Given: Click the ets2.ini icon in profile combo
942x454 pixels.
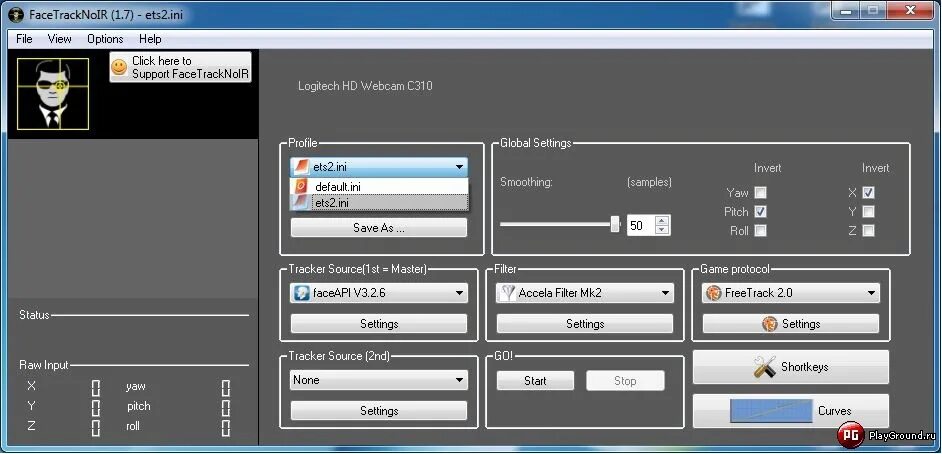Looking at the screenshot, I should coord(300,167).
